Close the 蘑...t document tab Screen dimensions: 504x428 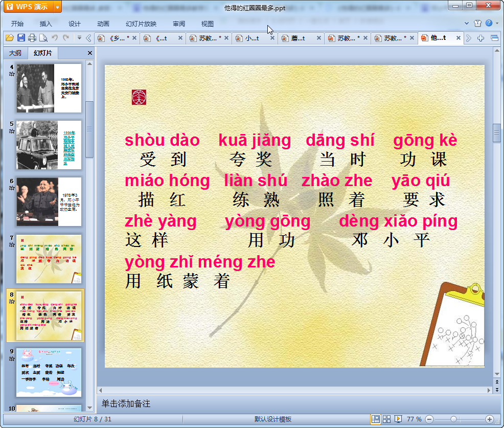coord(319,38)
